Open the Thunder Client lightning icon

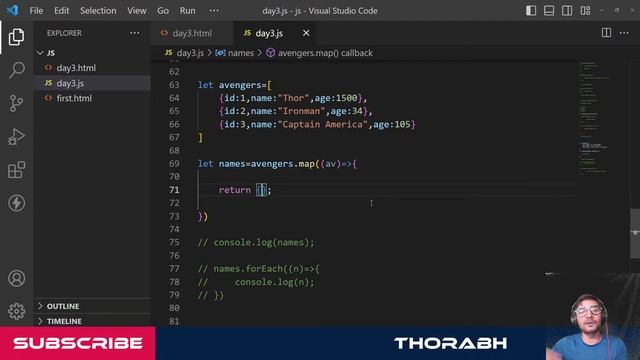[16, 203]
